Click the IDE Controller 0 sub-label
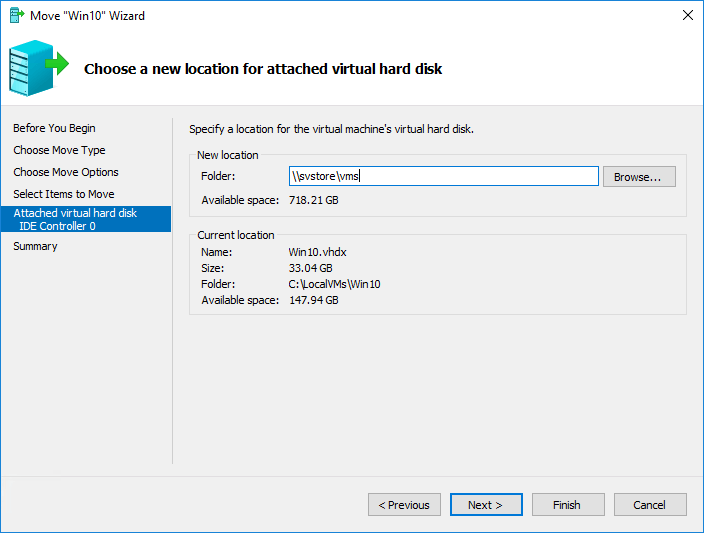 [x=57, y=226]
